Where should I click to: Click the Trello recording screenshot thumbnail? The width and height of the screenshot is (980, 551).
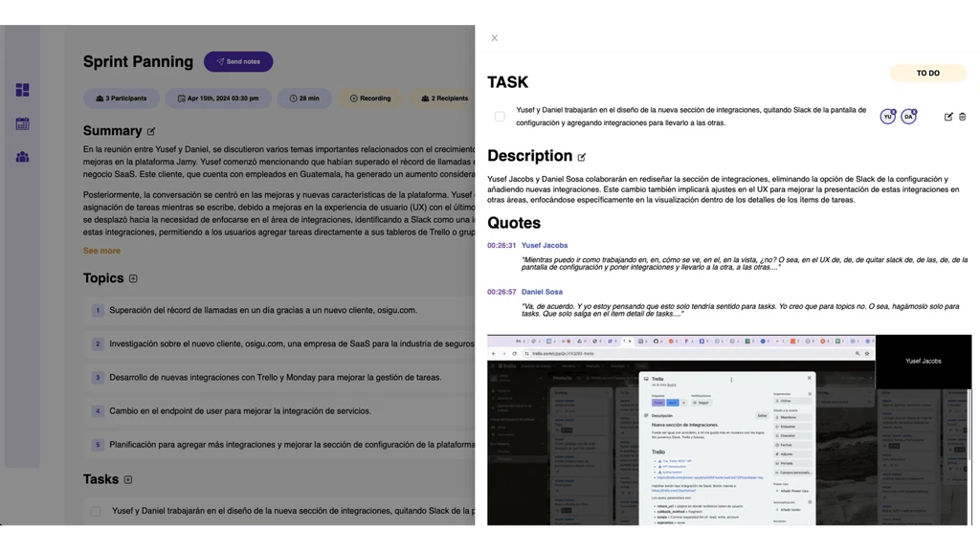click(680, 430)
